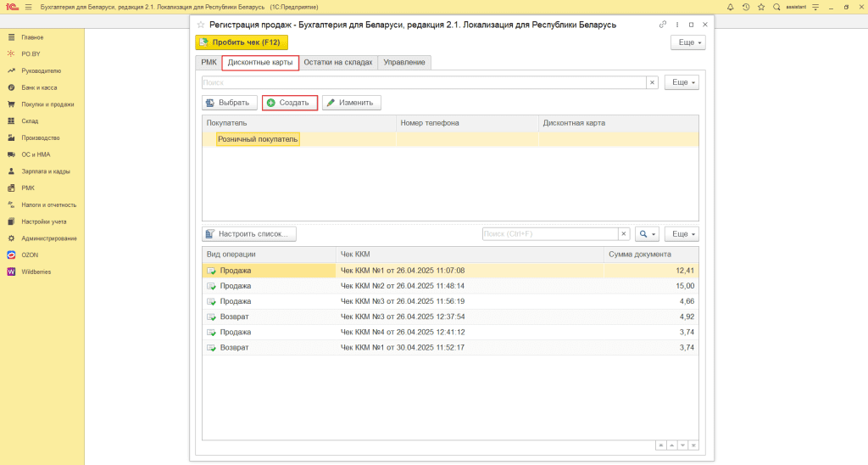
Task: Open Главное section in the sidebar
Action: pyautogui.click(x=32, y=37)
